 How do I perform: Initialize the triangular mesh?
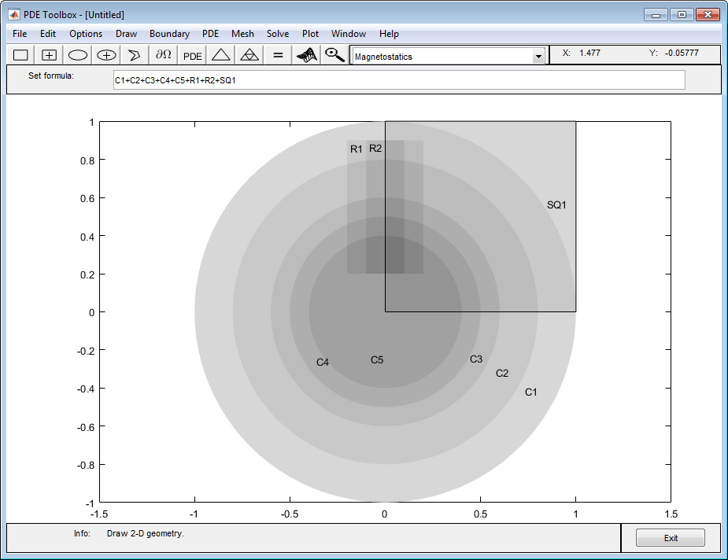pos(221,55)
